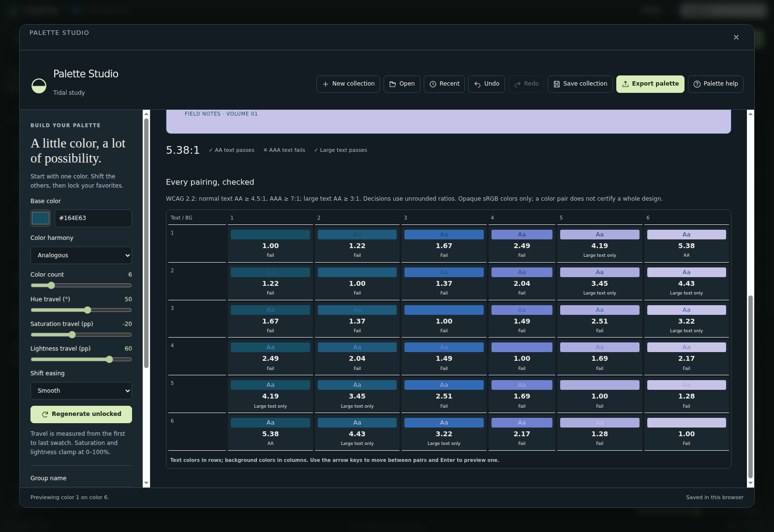Select pairing text 3 on background 6 (3.22)
The height and width of the screenshot is (532, 774).
pyautogui.click(x=686, y=320)
